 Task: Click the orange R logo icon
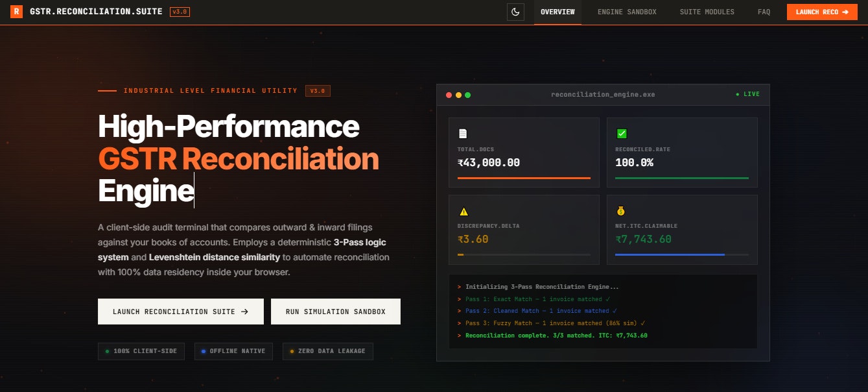[16, 12]
